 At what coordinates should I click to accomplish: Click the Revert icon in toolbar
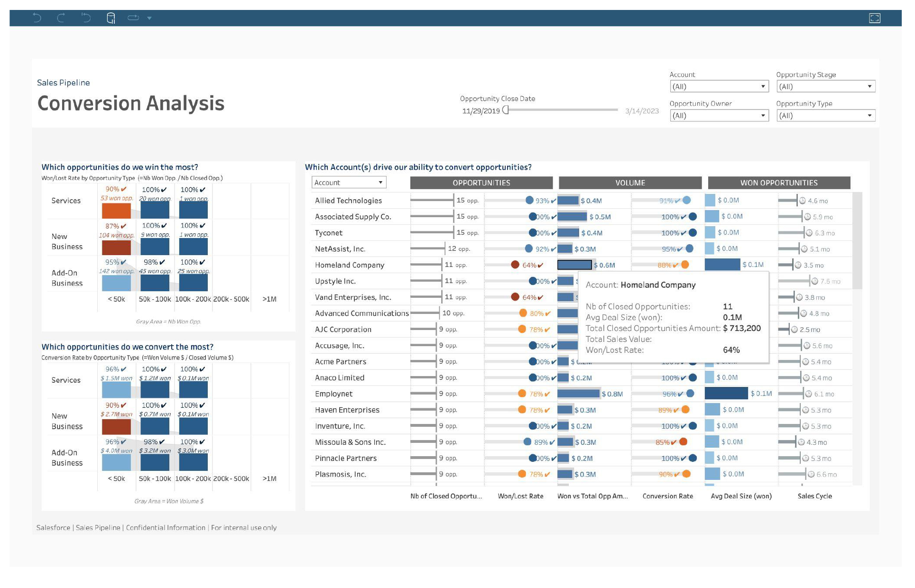86,18
